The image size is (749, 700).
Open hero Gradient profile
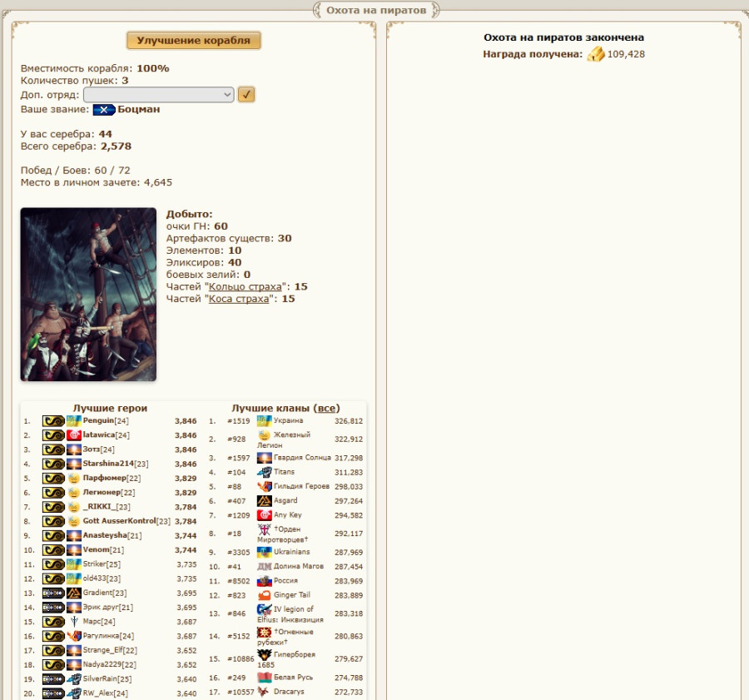click(x=97, y=593)
